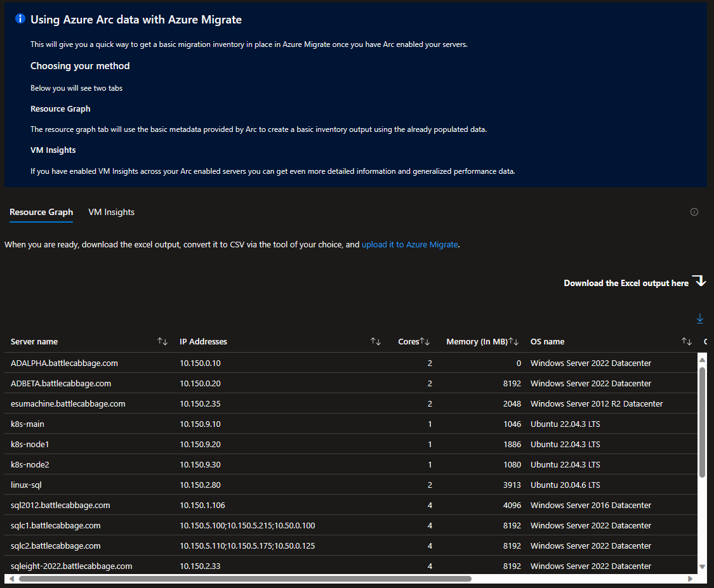Click the vertical scrollbar thumb of the table
The height and width of the screenshot is (588, 714).
pos(702,422)
